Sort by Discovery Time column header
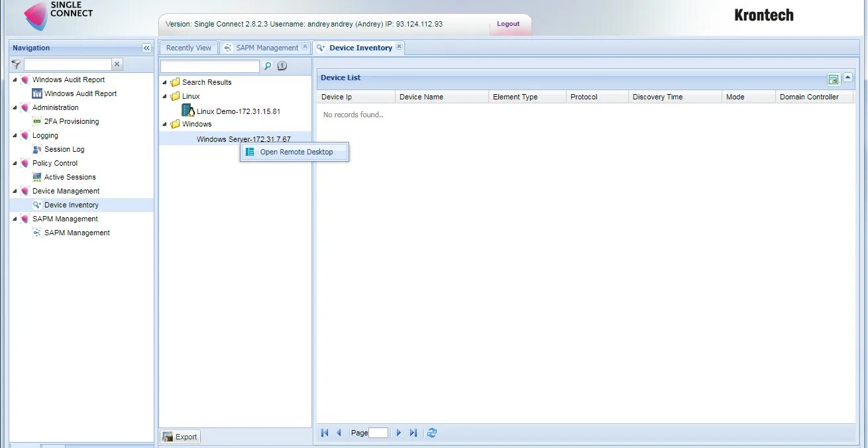This screenshot has height=448, width=868. [675, 97]
